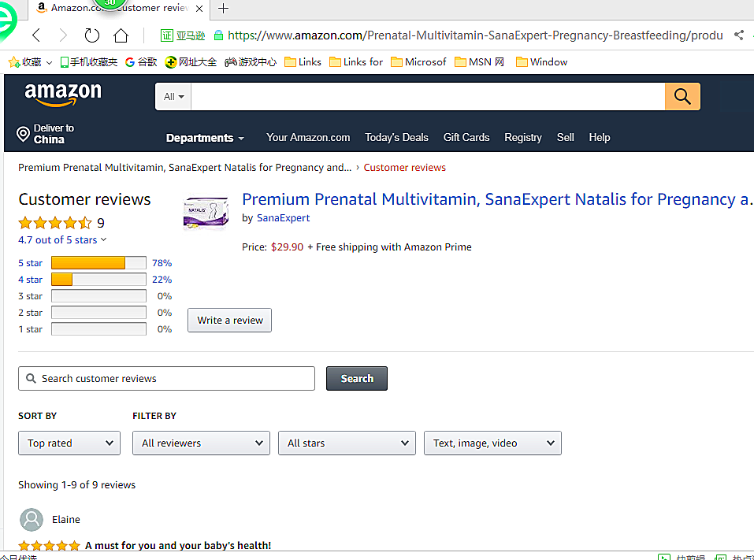The width and height of the screenshot is (754, 560).
Task: Click the share icon in address bar
Action: tap(738, 35)
